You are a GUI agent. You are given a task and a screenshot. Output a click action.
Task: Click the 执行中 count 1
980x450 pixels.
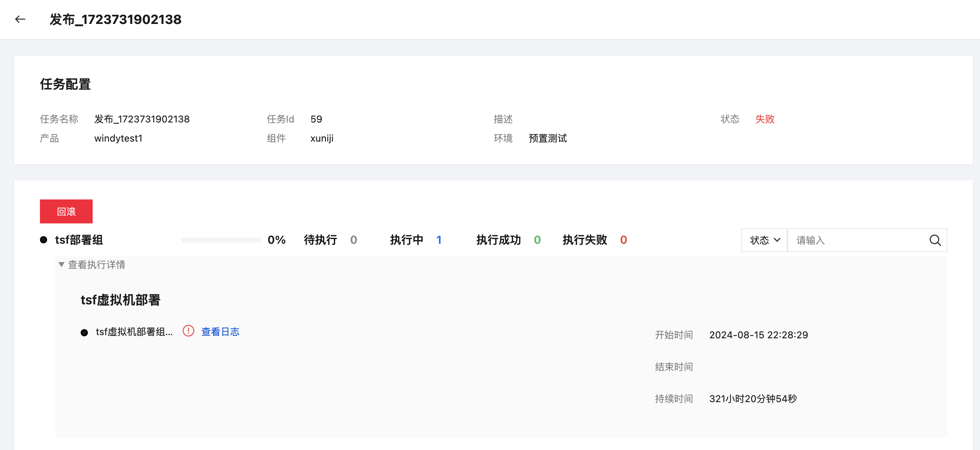pyautogui.click(x=439, y=240)
